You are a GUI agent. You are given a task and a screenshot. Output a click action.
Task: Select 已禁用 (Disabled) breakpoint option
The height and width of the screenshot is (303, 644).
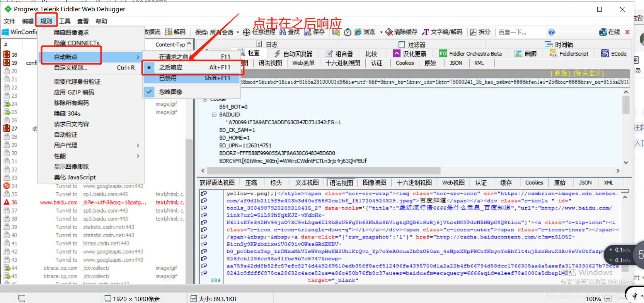pyautogui.click(x=191, y=78)
